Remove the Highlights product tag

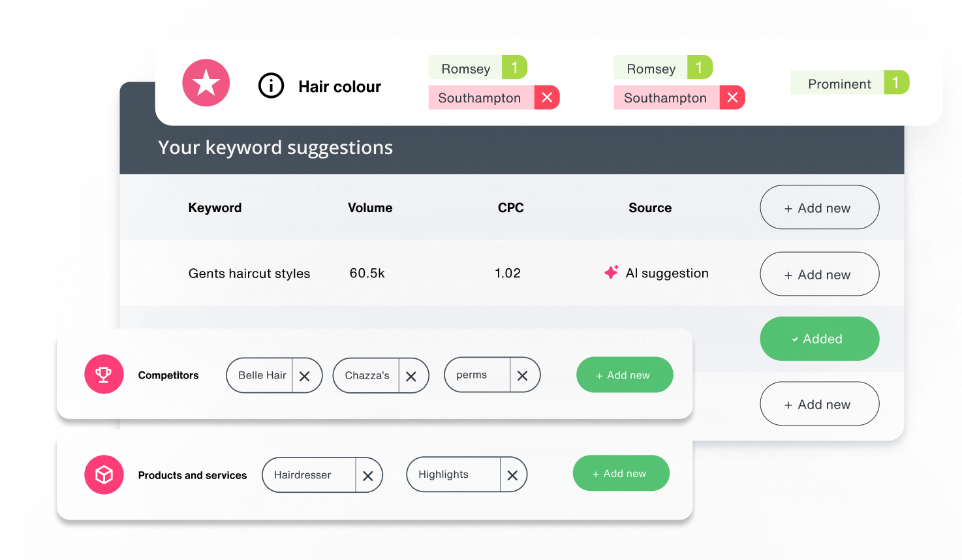(x=512, y=474)
